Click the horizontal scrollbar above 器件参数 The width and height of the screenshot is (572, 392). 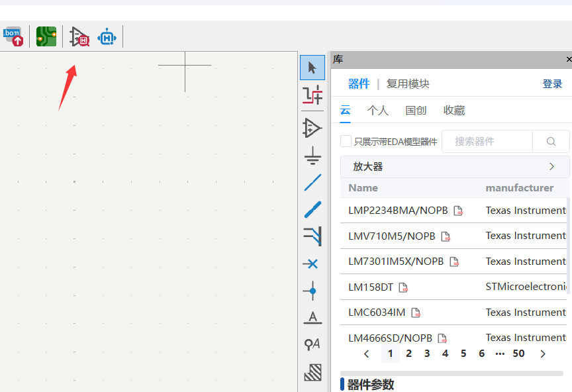point(452,373)
